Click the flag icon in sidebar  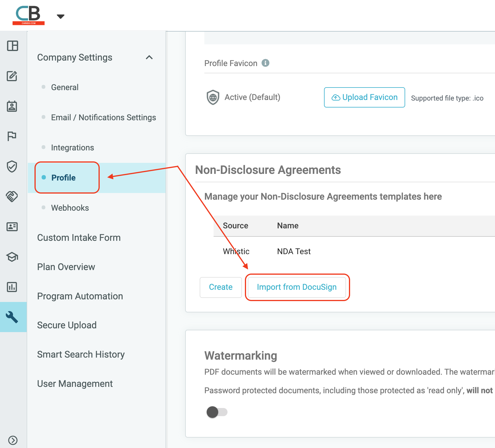coord(12,136)
